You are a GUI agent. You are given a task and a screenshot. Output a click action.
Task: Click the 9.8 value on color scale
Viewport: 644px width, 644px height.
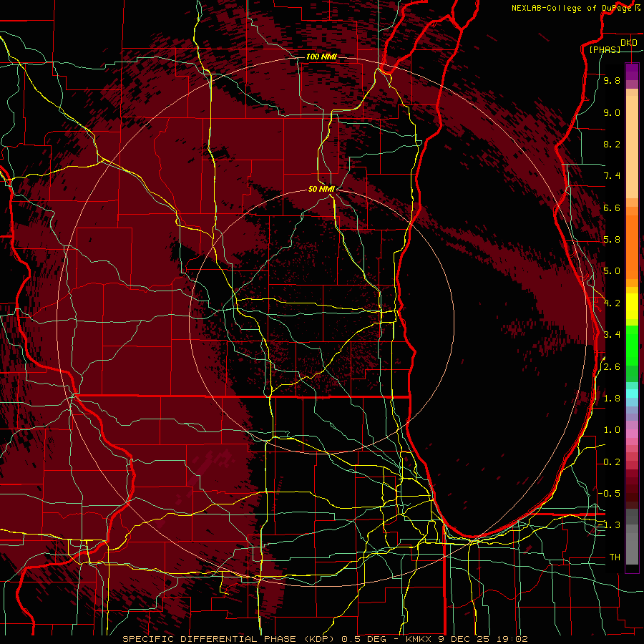click(612, 80)
